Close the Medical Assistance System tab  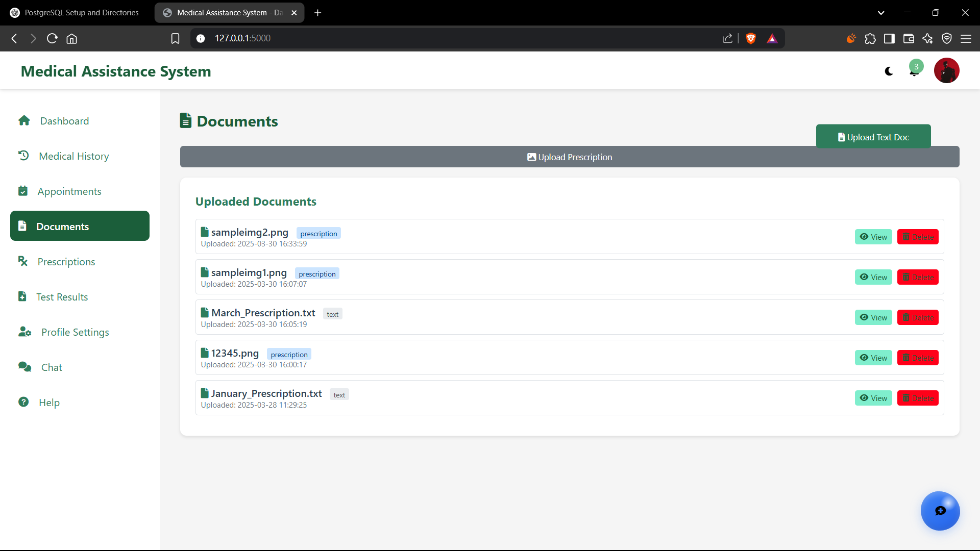point(294,13)
